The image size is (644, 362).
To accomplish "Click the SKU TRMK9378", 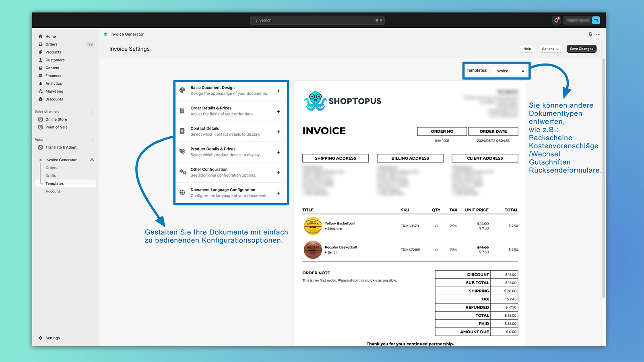I will pos(410,226).
